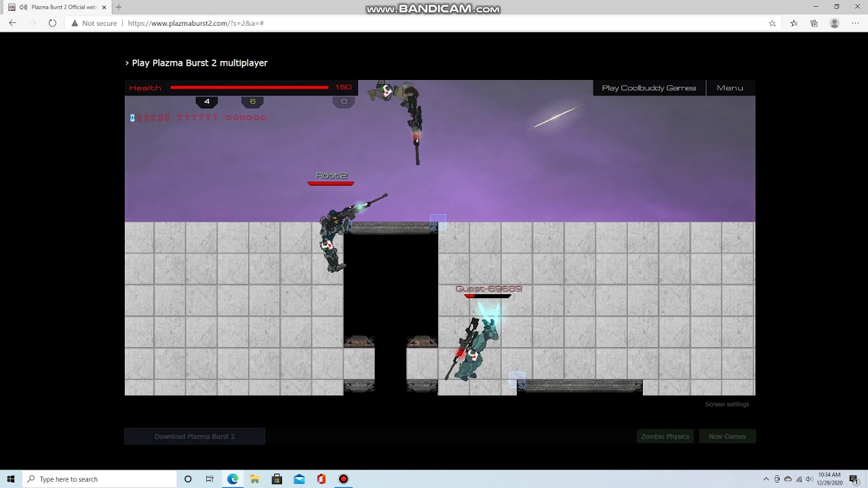The image size is (868, 488).
Task: Open Microsoft Store from the taskbar
Action: point(277,479)
